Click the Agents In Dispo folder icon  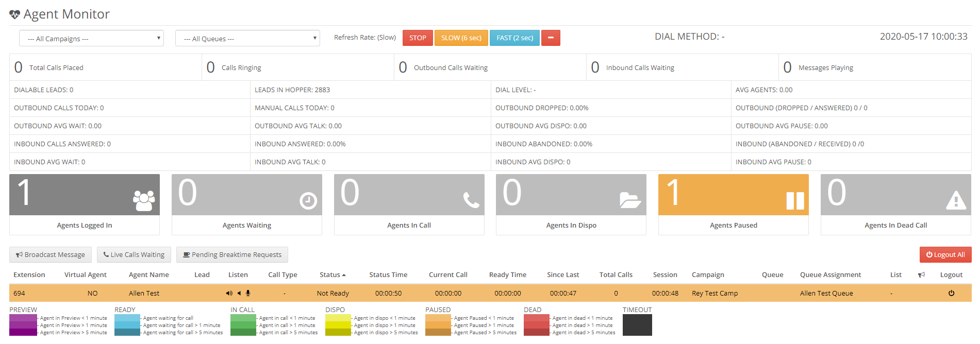(630, 200)
